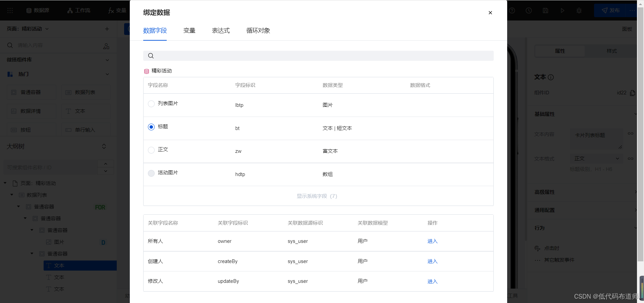The width and height of the screenshot is (644, 303).
Task: Select the highlighted 文本 tree item
Action: point(80,265)
